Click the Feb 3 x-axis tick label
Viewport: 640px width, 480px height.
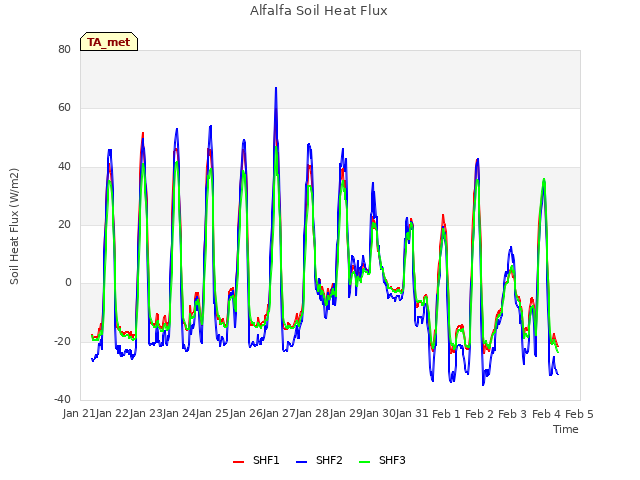[513, 414]
